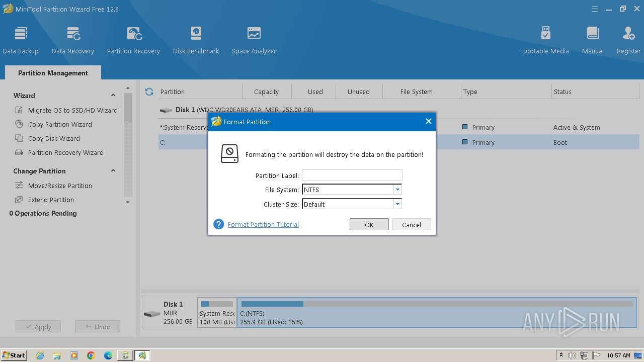Click the Extend Partition icon

click(19, 200)
